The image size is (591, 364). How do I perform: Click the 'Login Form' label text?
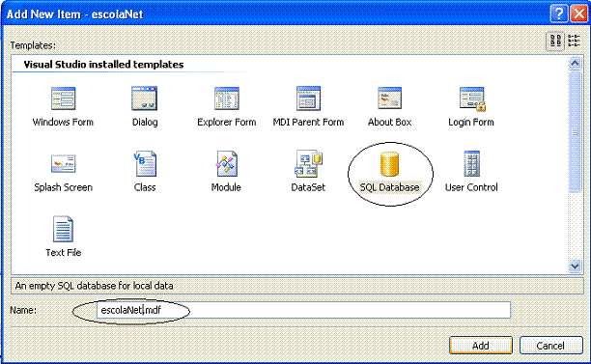pyautogui.click(x=471, y=122)
